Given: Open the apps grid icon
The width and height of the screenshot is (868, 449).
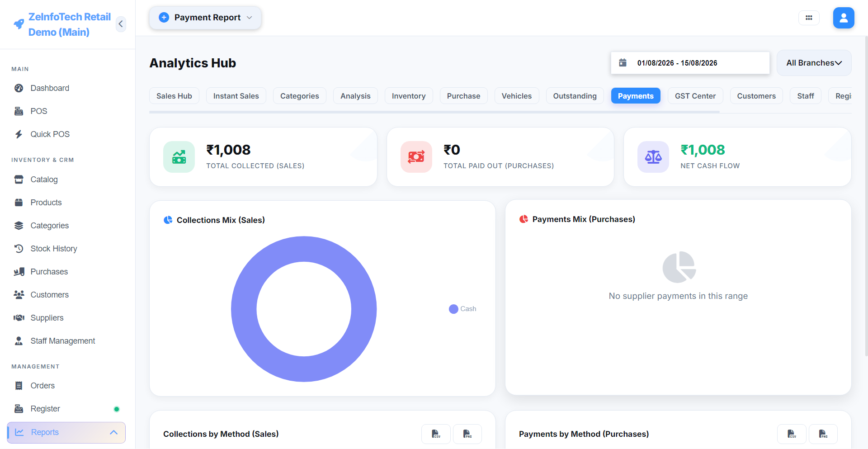Looking at the screenshot, I should 809,18.
